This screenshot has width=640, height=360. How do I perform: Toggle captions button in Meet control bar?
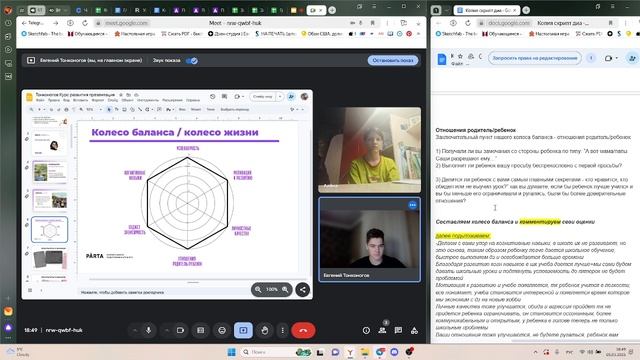(200, 330)
